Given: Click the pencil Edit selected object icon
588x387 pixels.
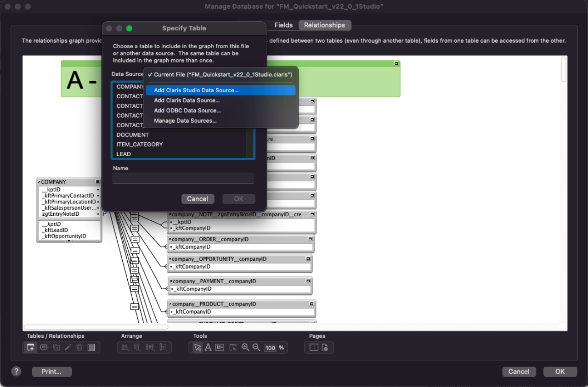Looking at the screenshot, I should click(x=68, y=348).
